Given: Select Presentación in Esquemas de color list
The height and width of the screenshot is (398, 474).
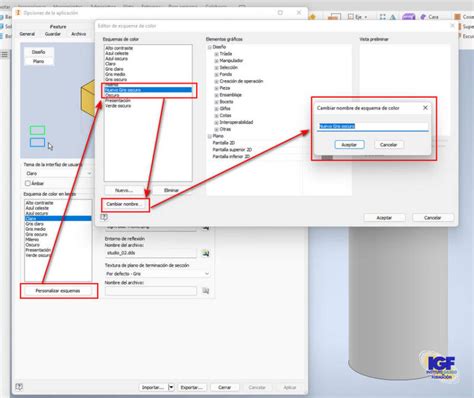Looking at the screenshot, I should [x=118, y=100].
